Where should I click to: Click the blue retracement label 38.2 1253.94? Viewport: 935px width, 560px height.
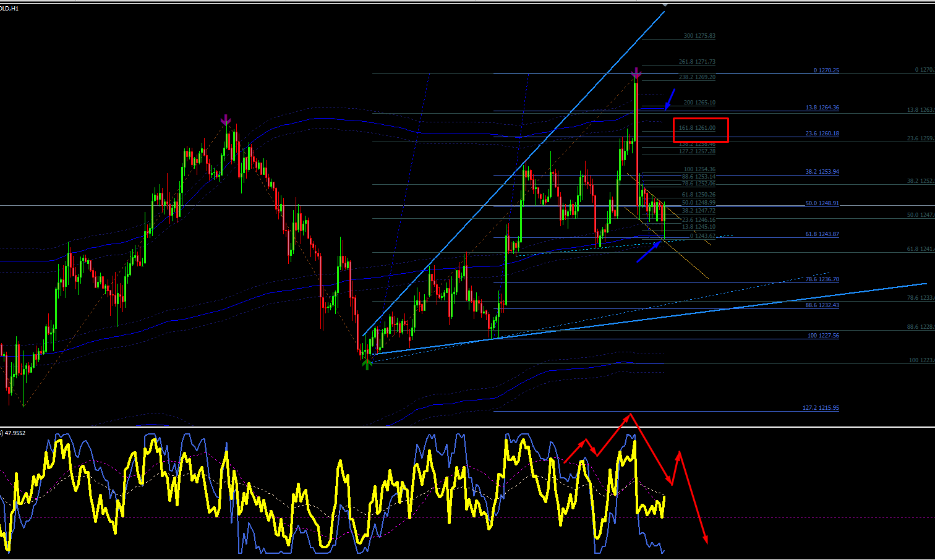[822, 172]
